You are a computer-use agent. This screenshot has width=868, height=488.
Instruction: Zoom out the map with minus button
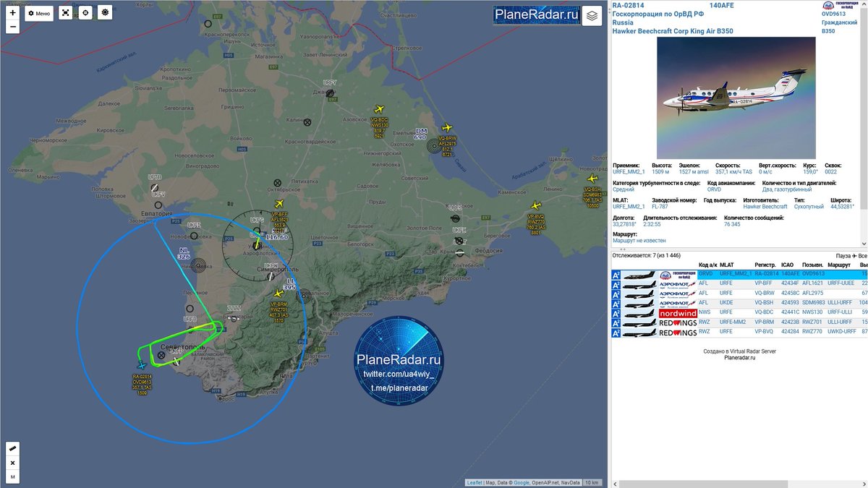12,27
